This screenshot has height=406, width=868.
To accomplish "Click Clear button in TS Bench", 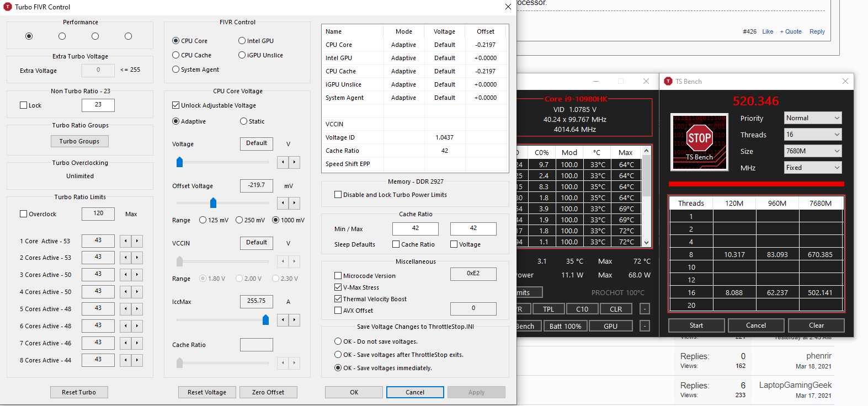I will coord(817,325).
